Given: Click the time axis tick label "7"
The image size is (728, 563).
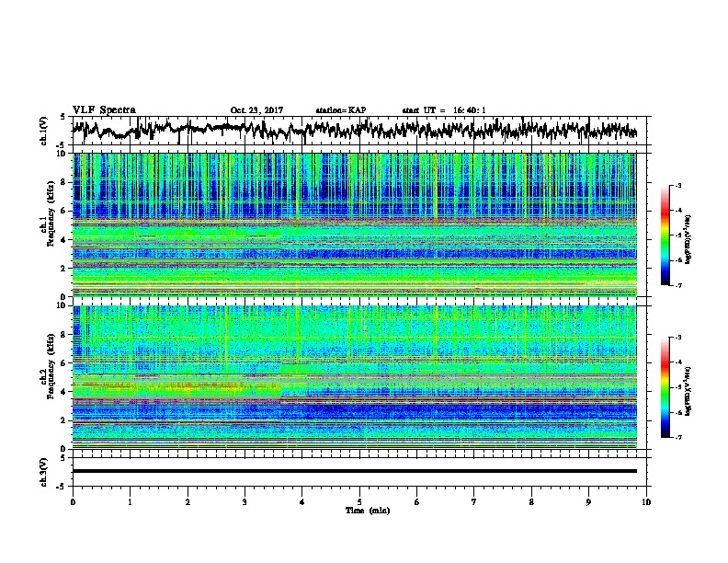Looking at the screenshot, I should [474, 502].
